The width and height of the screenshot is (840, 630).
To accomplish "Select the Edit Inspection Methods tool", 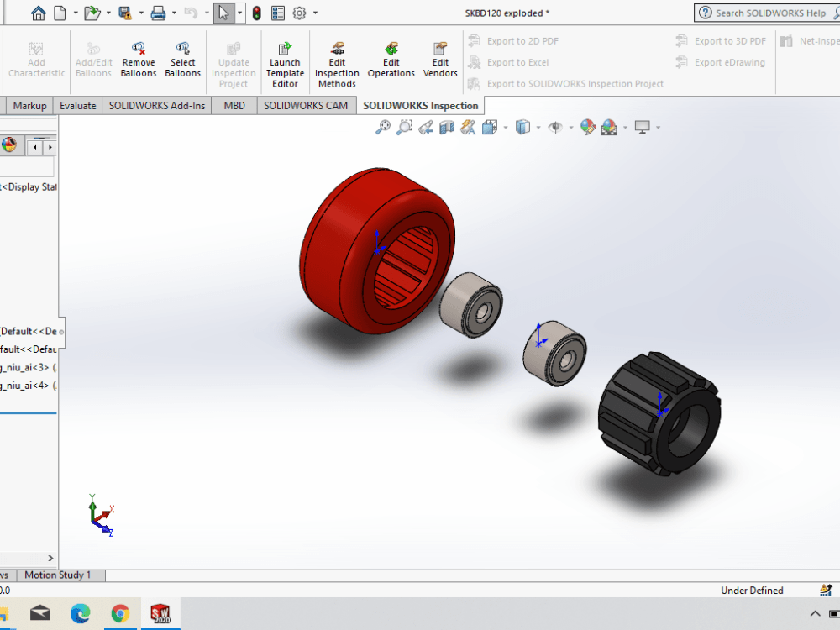I will [336, 61].
